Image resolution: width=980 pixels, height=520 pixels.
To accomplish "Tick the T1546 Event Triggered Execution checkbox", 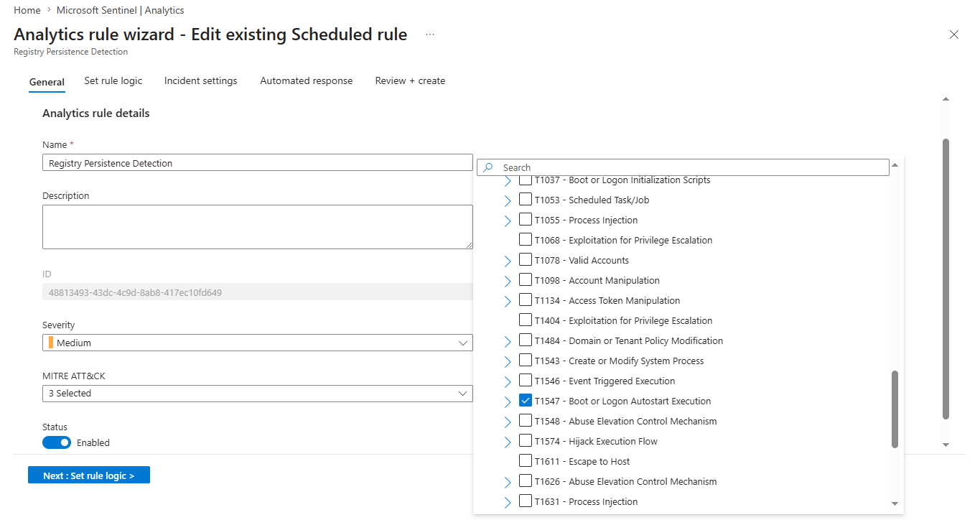I will coord(526,381).
